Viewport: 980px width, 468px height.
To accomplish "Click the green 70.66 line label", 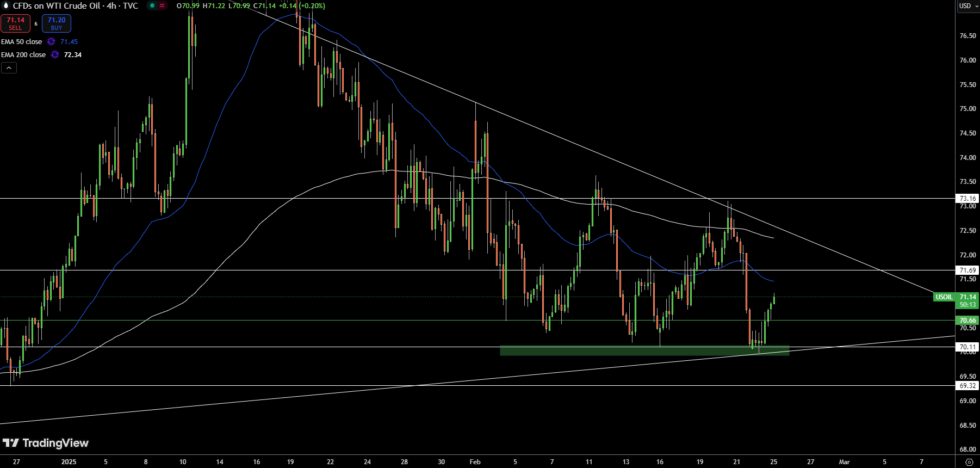I will [x=967, y=321].
